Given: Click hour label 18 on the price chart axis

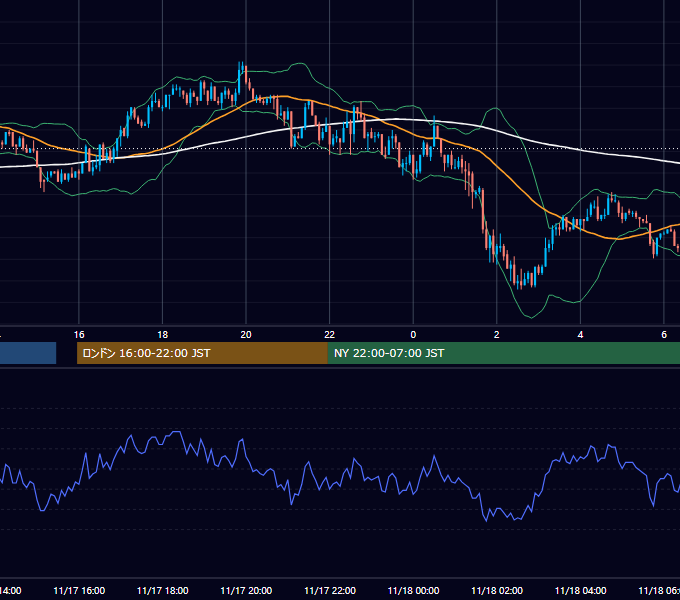Looking at the screenshot, I should 162,335.
